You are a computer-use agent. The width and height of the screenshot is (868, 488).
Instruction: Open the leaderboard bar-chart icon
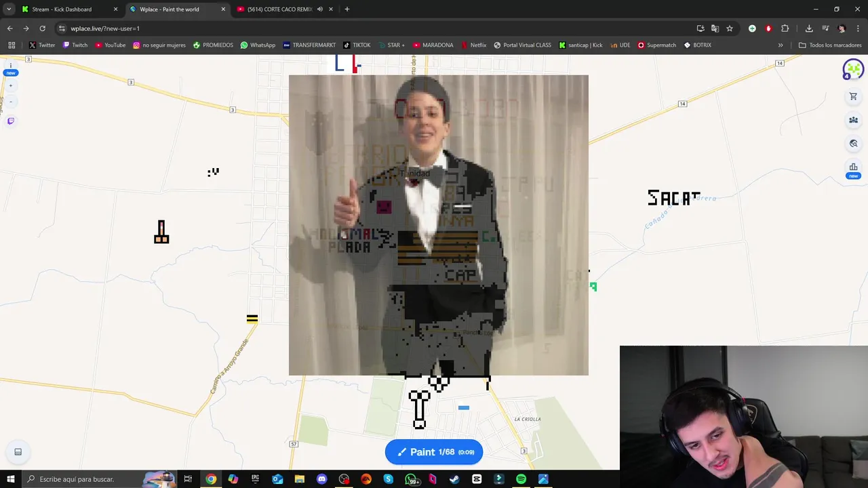pyautogui.click(x=853, y=167)
